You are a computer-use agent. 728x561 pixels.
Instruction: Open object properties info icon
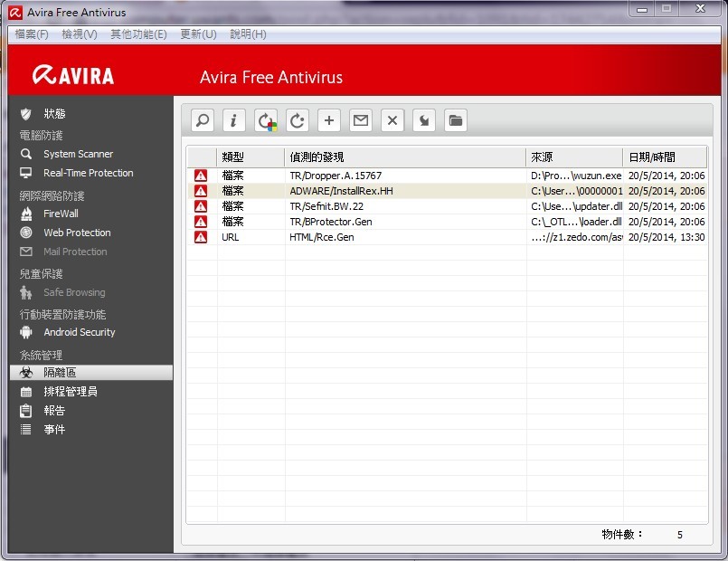234,120
